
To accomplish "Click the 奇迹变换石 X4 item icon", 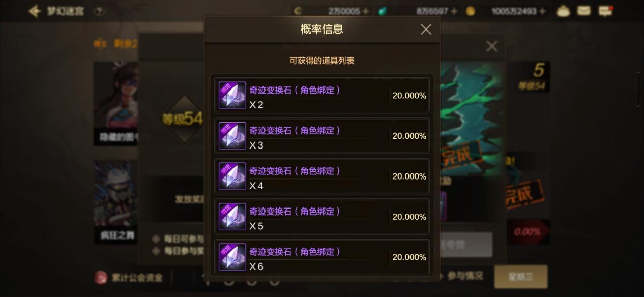I will pos(232,176).
